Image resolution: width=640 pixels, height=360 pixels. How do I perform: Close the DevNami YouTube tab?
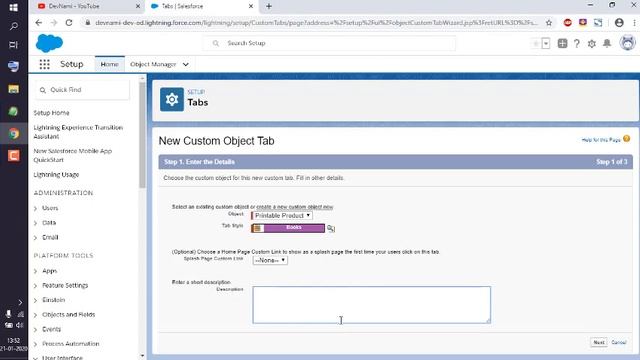point(138,6)
